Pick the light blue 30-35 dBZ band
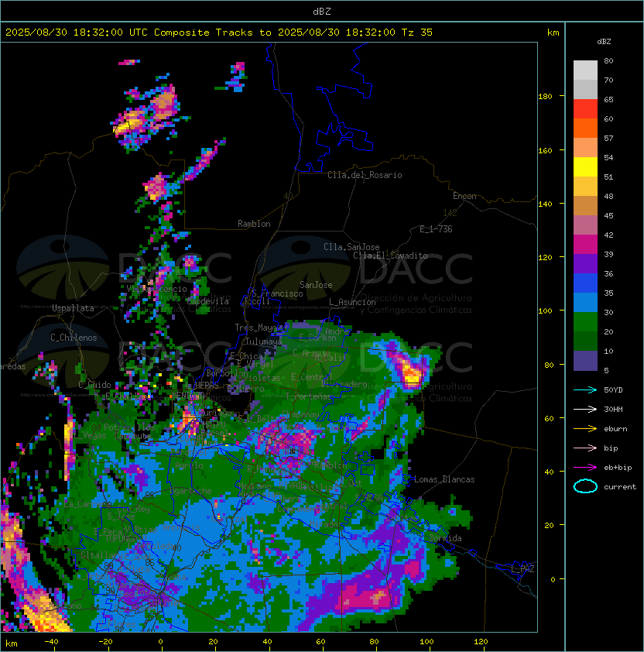 click(585, 302)
